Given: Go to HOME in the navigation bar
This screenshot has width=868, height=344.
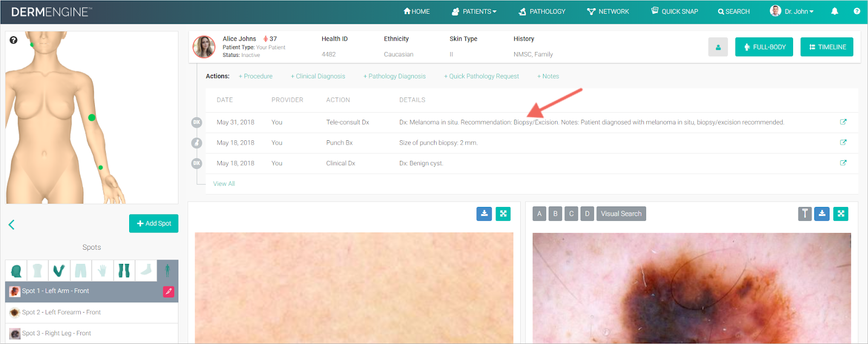Looking at the screenshot, I should [x=417, y=11].
